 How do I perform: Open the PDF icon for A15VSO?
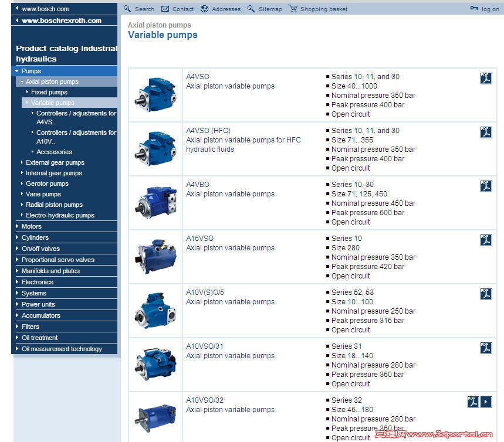tap(486, 240)
